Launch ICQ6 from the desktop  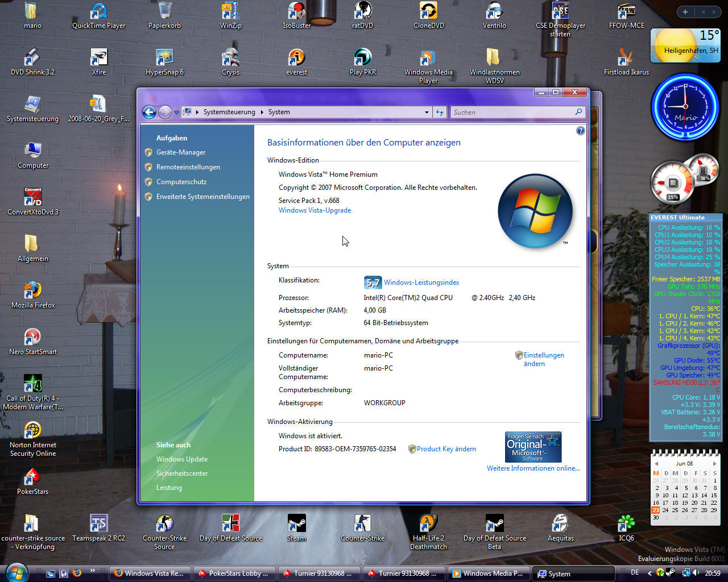click(x=626, y=528)
